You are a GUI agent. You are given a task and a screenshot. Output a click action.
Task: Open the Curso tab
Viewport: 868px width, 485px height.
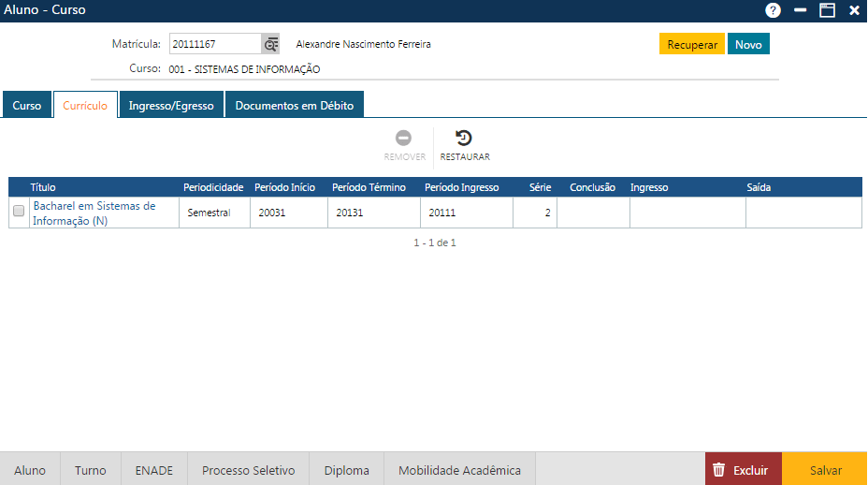pyautogui.click(x=27, y=106)
